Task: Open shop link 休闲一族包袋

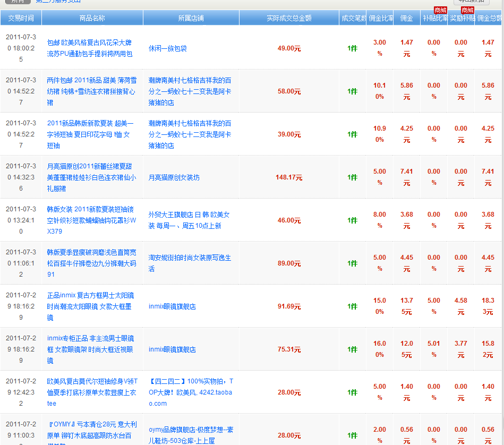Action: coord(167,48)
